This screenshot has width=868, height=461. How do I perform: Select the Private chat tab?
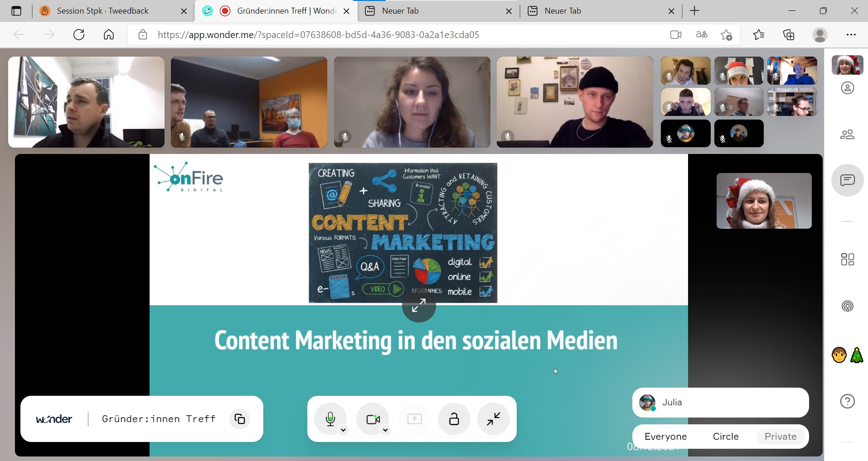coord(781,437)
